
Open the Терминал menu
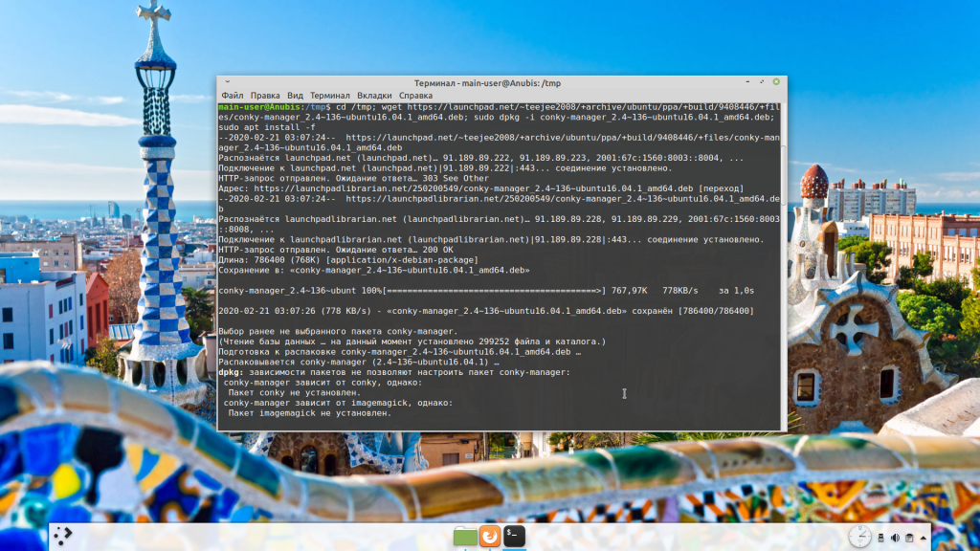[x=330, y=96]
